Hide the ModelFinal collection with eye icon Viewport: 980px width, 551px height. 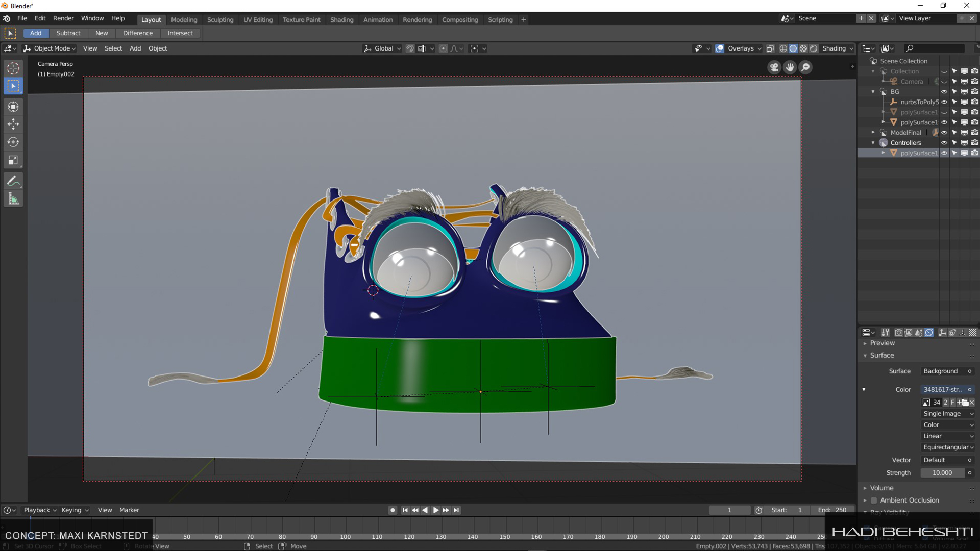point(944,133)
